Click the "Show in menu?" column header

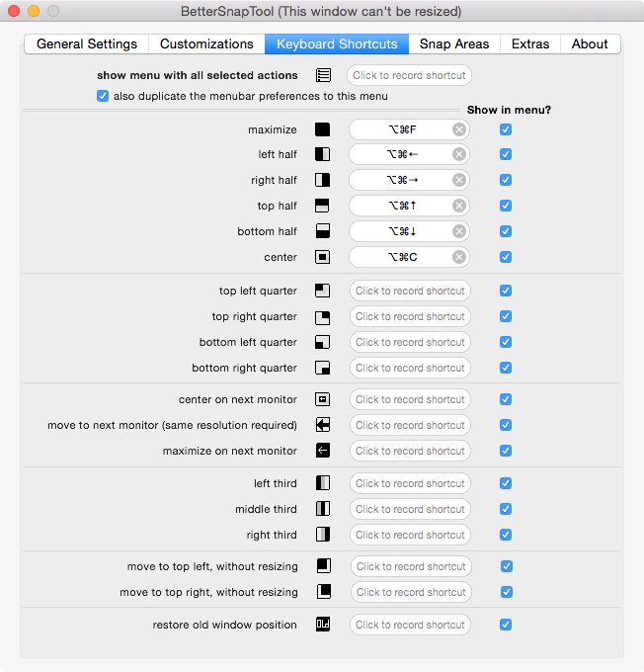[x=509, y=110]
